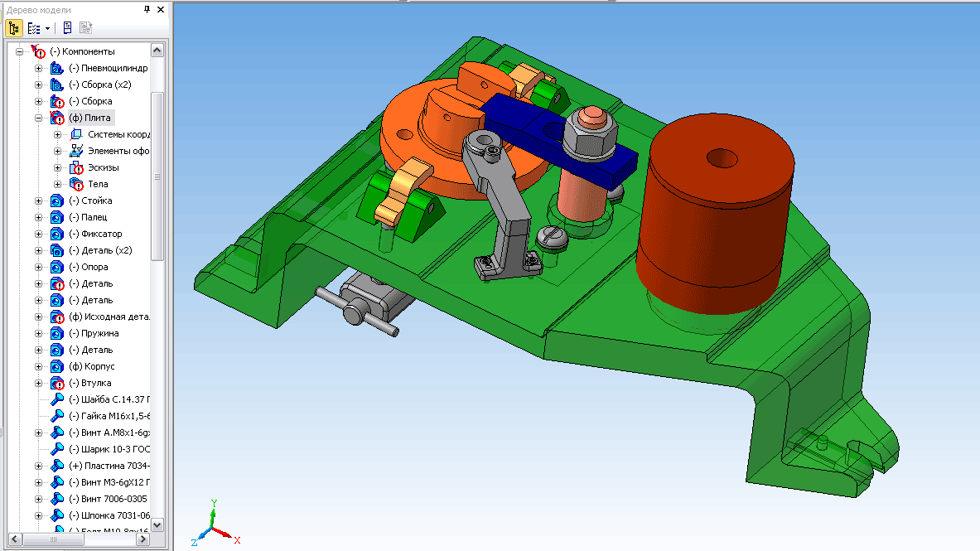Click the Палец part icon
This screenshot has height=551, width=980.
click(x=57, y=217)
